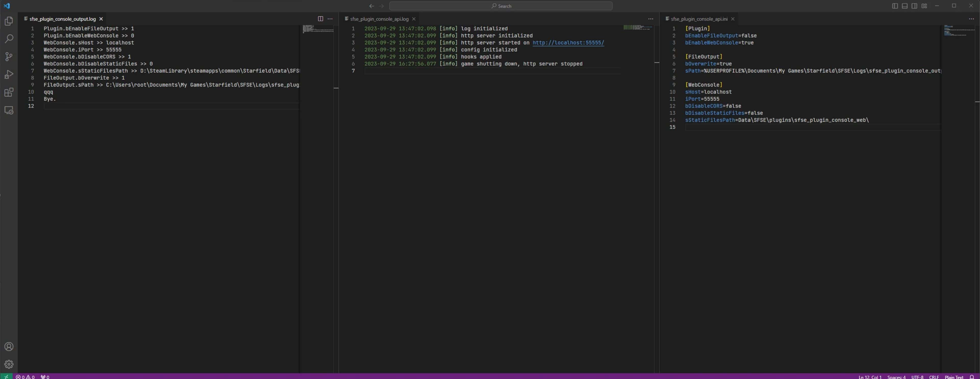Open the Run and Debug view
Viewport: 980px width, 379px height.
[9, 75]
